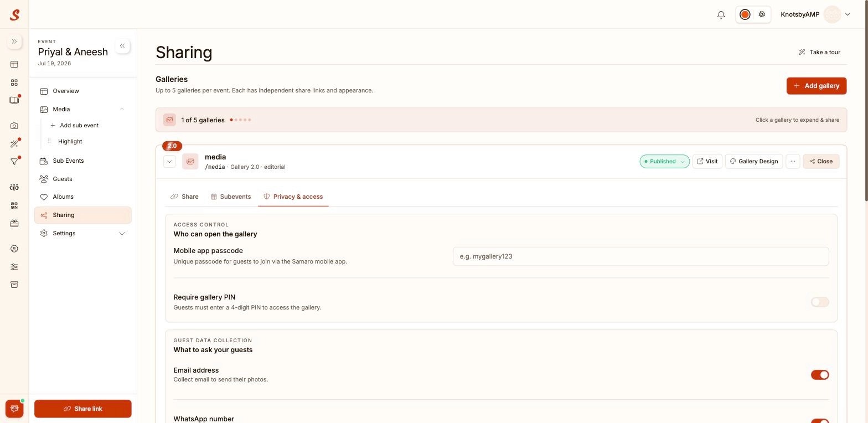Enable the Require gallery PIN toggle
The width and height of the screenshot is (868, 423).
(x=820, y=302)
